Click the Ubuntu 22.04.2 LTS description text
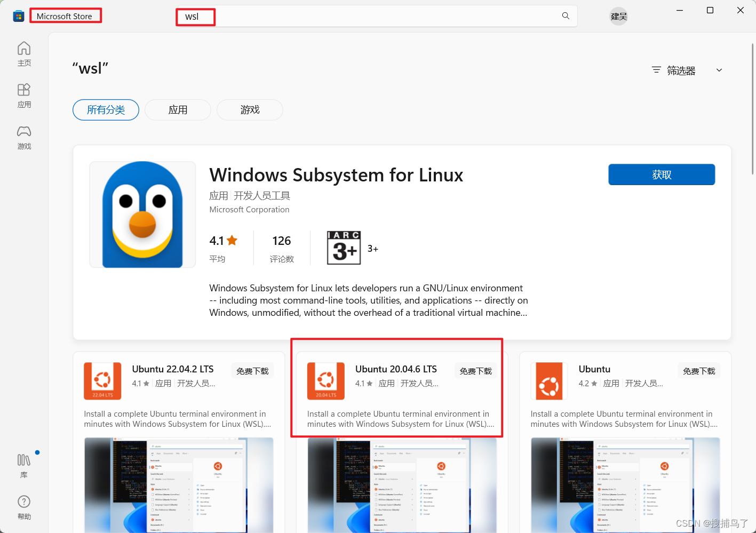Viewport: 756px width, 533px height. pos(178,419)
